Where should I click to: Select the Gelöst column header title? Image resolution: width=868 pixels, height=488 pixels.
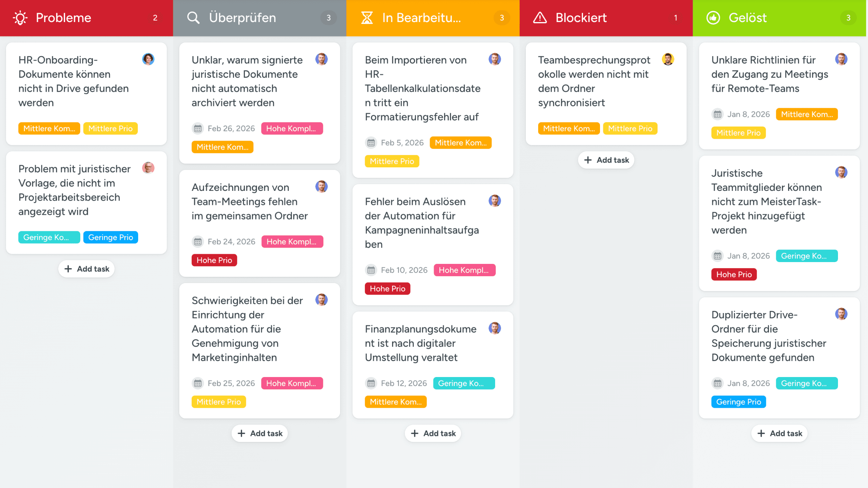(747, 18)
